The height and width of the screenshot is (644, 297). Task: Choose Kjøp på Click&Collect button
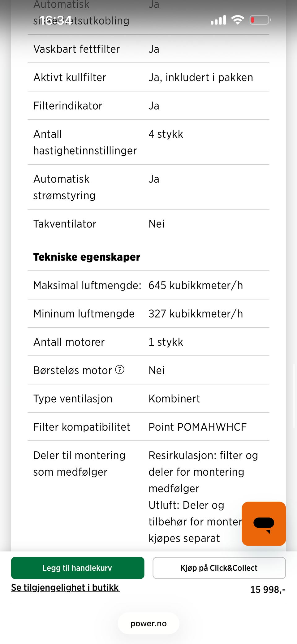pos(219,568)
